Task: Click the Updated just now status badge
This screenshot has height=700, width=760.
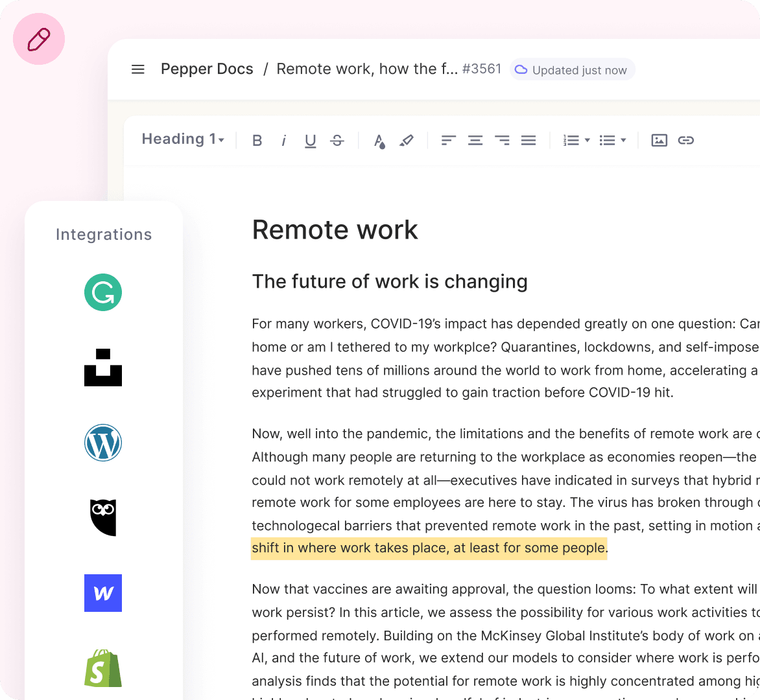Action: point(572,70)
